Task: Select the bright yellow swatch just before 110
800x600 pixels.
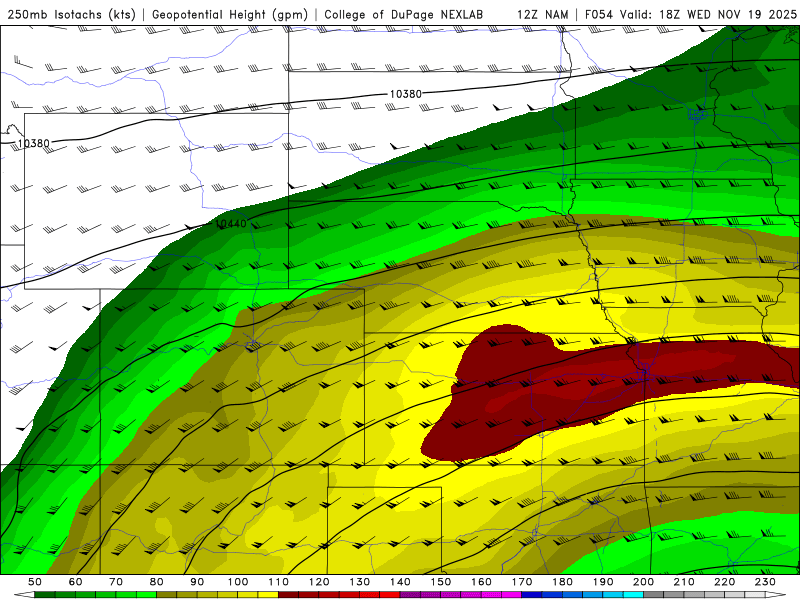Action: pyautogui.click(x=268, y=595)
